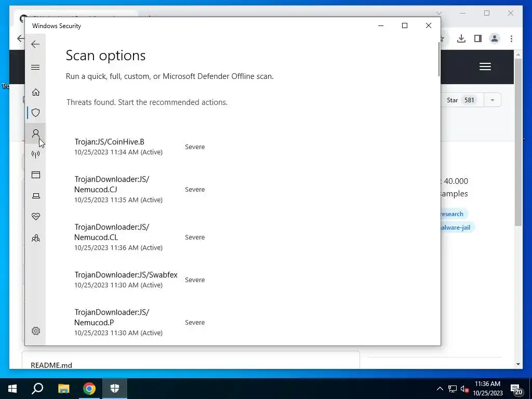Click Severe label of CoinHive.B threat
The width and height of the screenshot is (532, 399).
pos(195,147)
